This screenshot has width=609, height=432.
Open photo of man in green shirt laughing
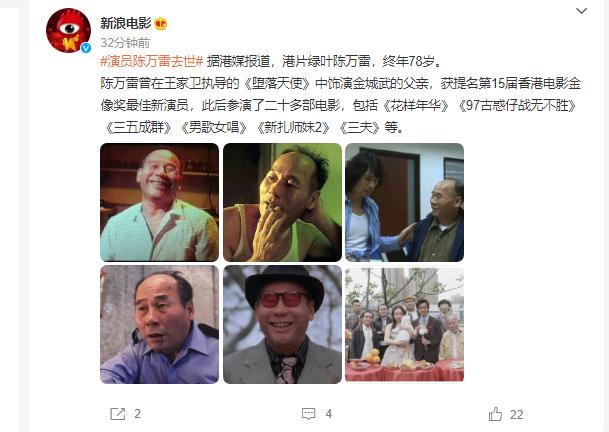tap(159, 202)
